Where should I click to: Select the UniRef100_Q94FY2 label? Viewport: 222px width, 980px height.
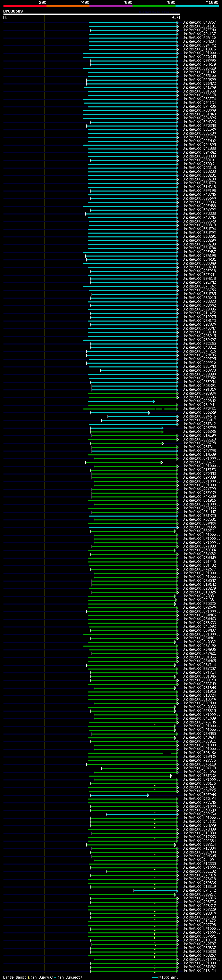[199, 45]
